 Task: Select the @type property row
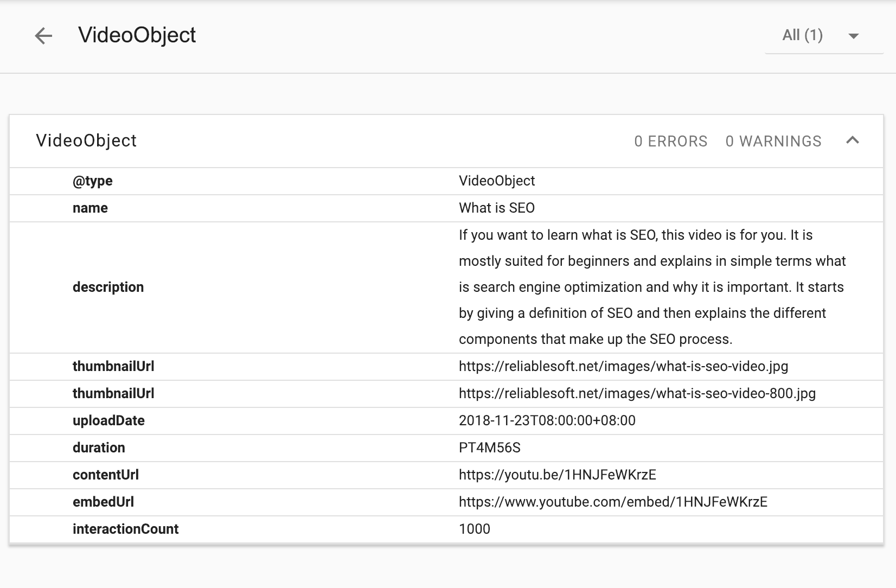click(92, 181)
